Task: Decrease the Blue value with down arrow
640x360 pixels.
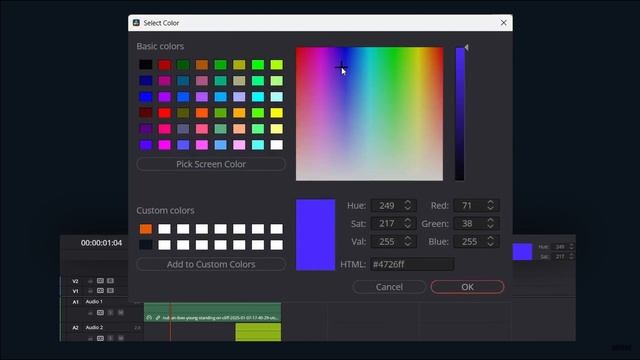Action: (491, 244)
